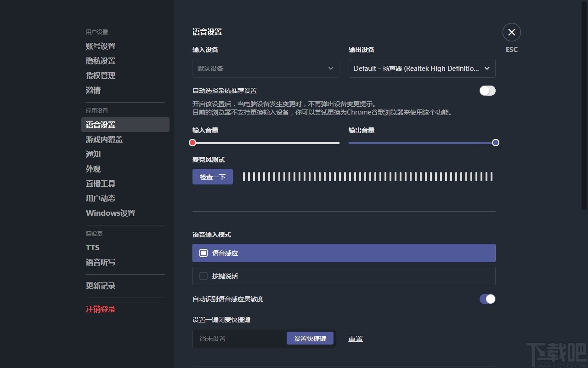The image size is (588, 368).
Task: Open the 外观 appearance settings
Action: click(x=93, y=169)
